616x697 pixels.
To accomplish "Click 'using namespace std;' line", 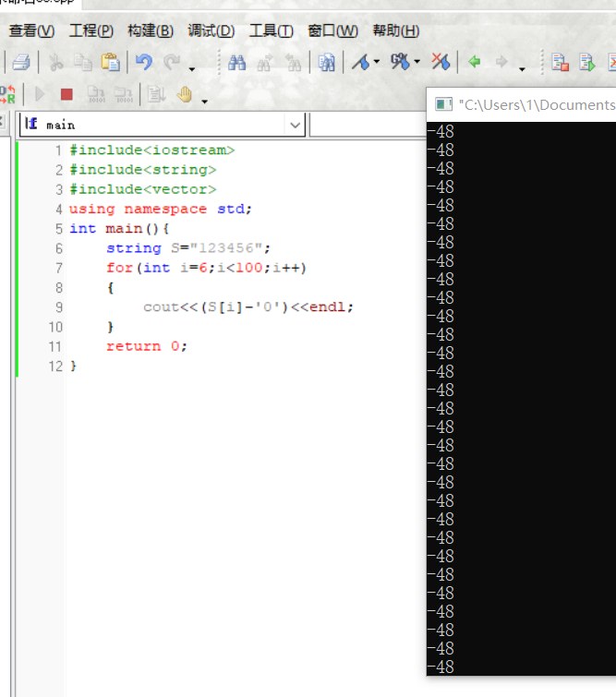I will pos(161,209).
